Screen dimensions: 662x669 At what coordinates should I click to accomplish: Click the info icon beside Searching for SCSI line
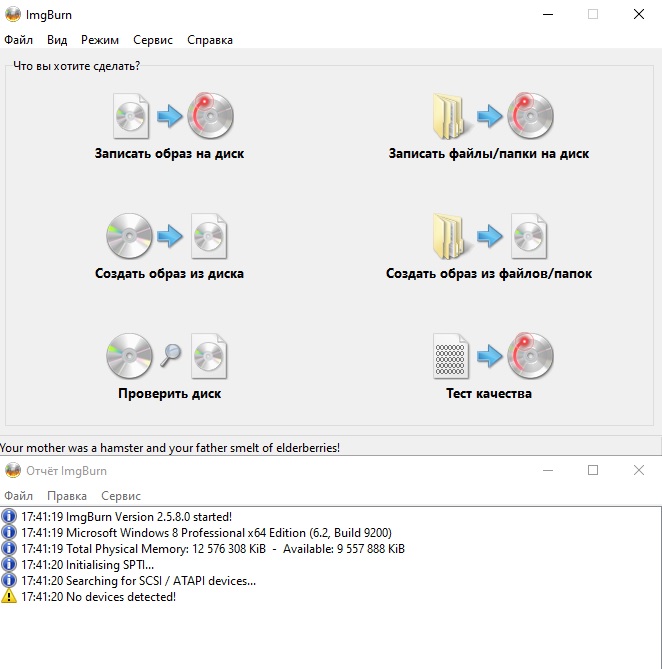point(9,580)
